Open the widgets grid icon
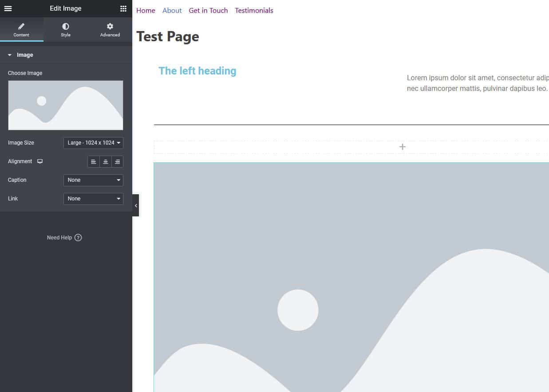The height and width of the screenshot is (392, 549). 123,8
